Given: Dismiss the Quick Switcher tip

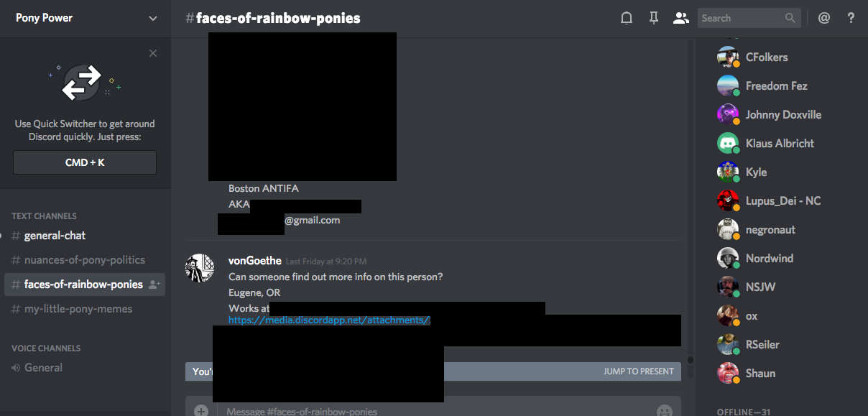Looking at the screenshot, I should tap(153, 53).
